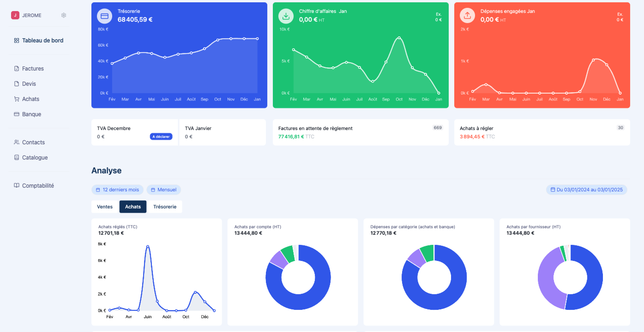Open Achats à régler card
This screenshot has height=332, width=644.
click(542, 132)
